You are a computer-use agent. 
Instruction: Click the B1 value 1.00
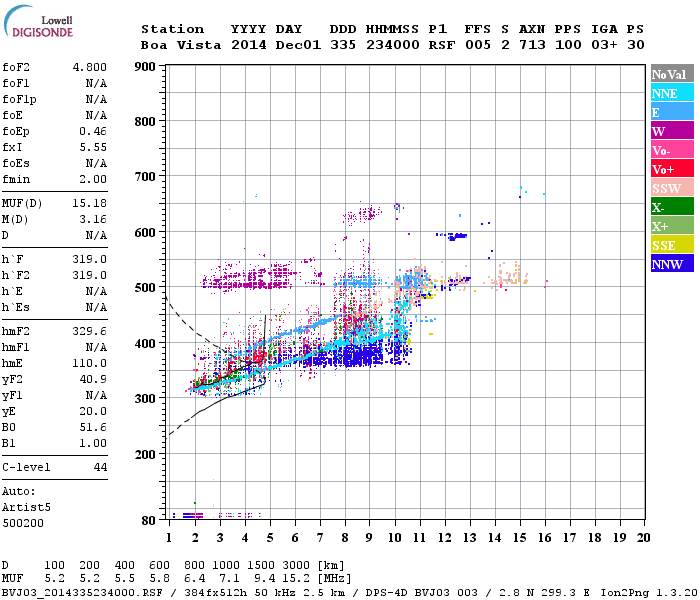tap(93, 444)
